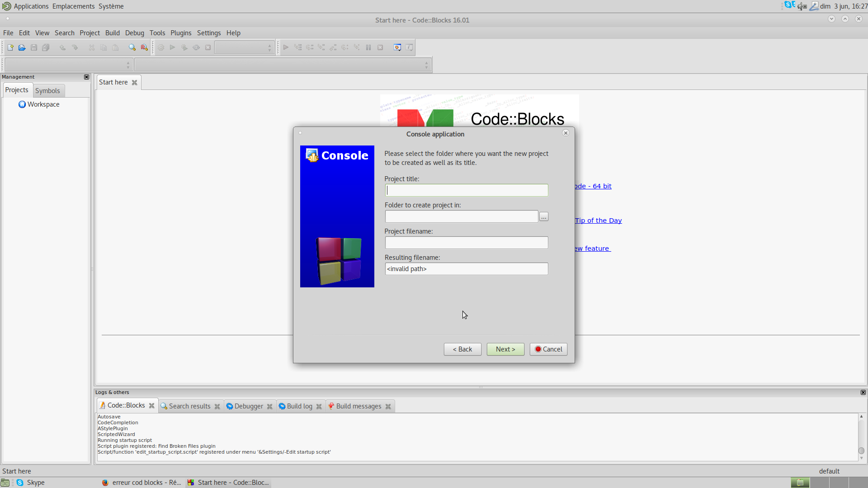Open the Build menu
This screenshot has width=868, height=488.
113,33
